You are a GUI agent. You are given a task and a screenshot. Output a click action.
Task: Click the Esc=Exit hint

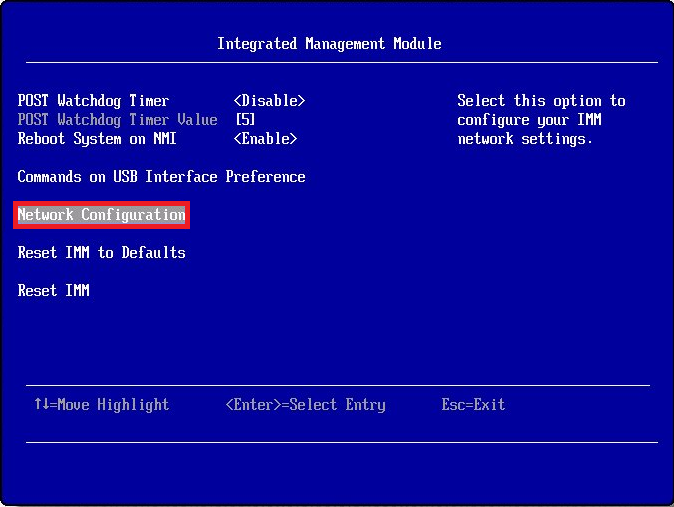(x=473, y=405)
